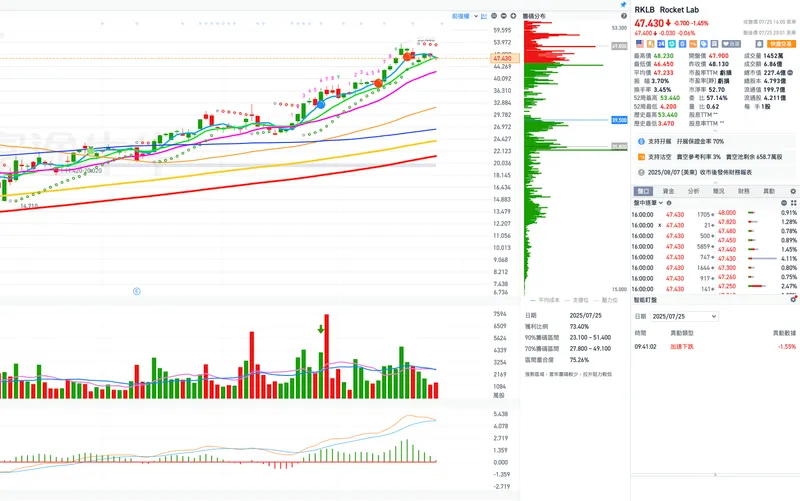800x501 pixels.
Task: Click the info icon next to 總市值 value
Action: coord(790,72)
